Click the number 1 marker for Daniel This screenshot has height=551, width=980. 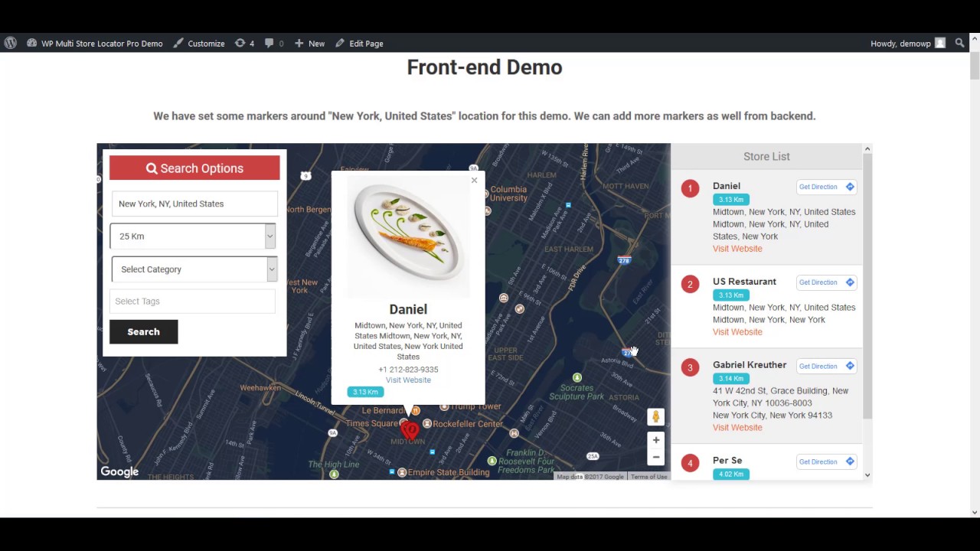click(690, 188)
